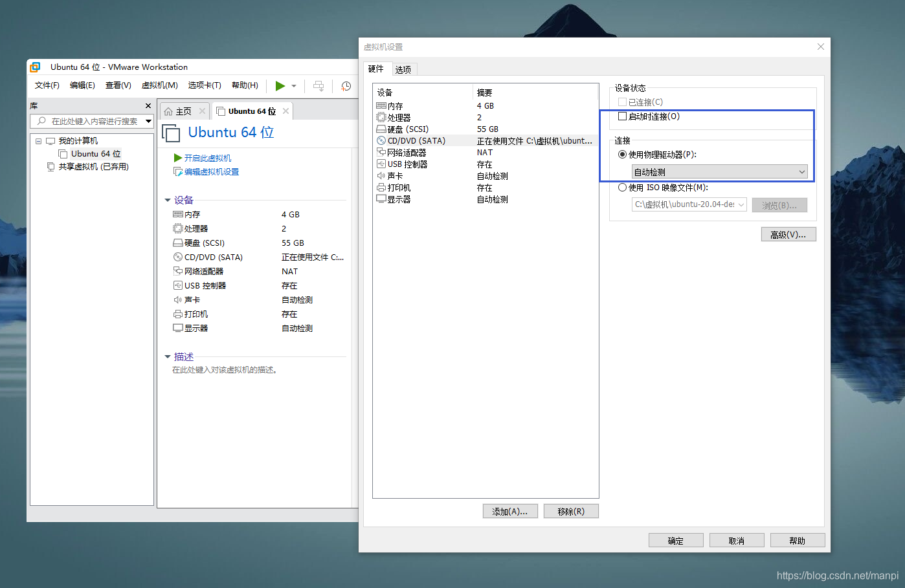Select 共享虚拟机 (已弃用) in the library tree
905x588 pixels.
(94, 167)
